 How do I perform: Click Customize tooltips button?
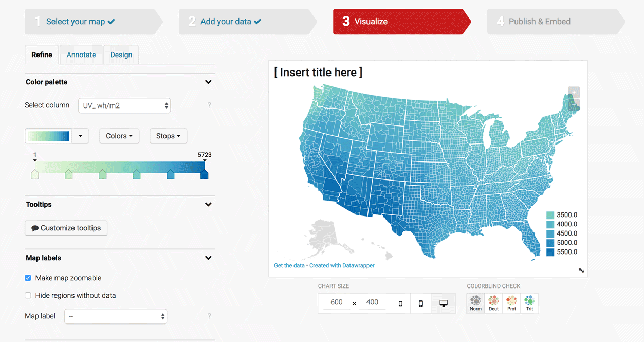pyautogui.click(x=66, y=228)
